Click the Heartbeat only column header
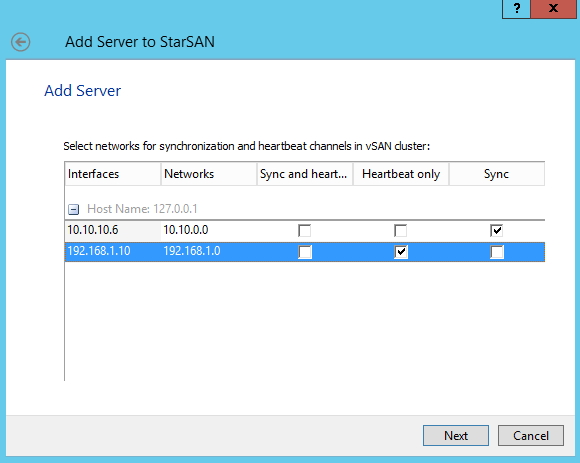The height and width of the screenshot is (463, 580). (x=401, y=174)
